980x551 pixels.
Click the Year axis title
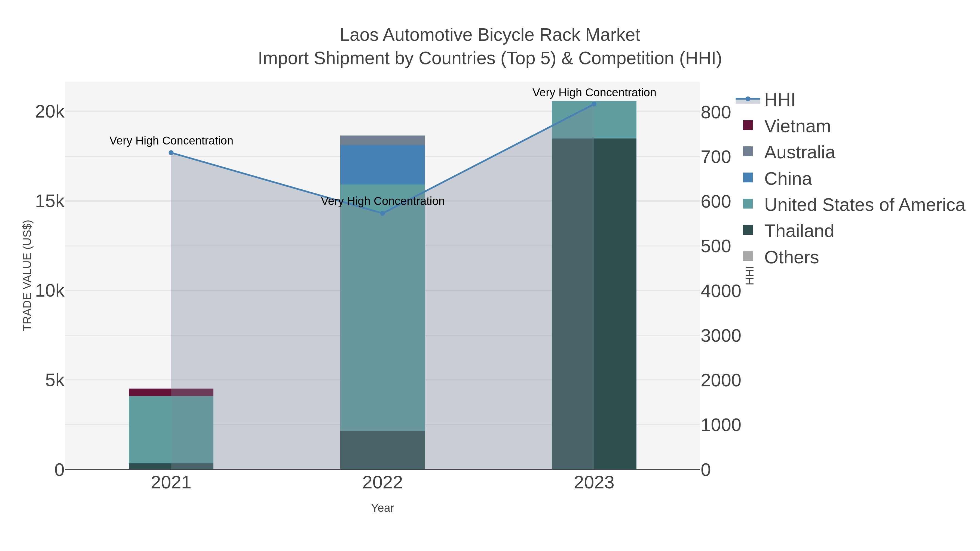pos(382,508)
